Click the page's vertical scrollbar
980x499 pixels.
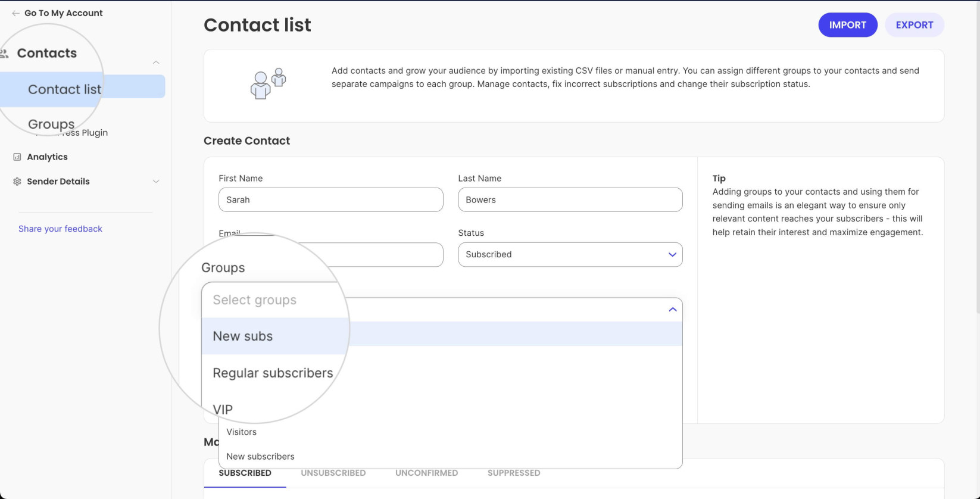click(977, 156)
